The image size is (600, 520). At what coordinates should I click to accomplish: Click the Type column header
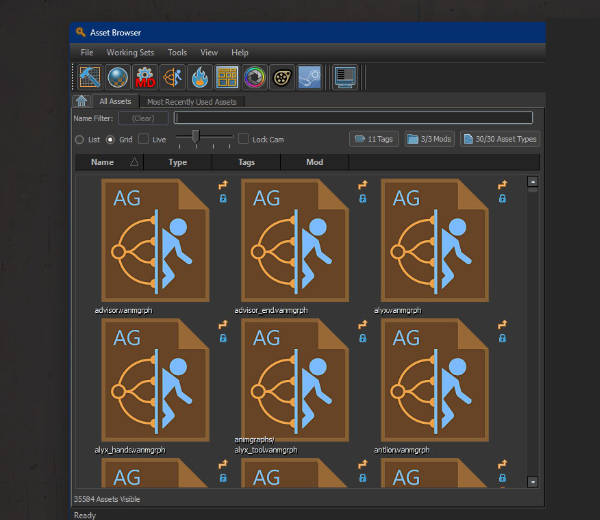coord(178,162)
